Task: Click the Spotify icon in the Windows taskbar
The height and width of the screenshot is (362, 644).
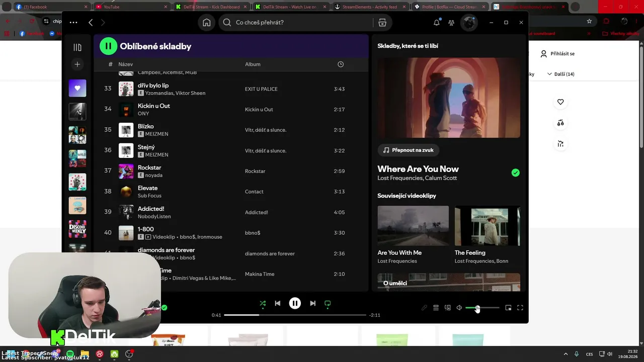Action: point(70,354)
